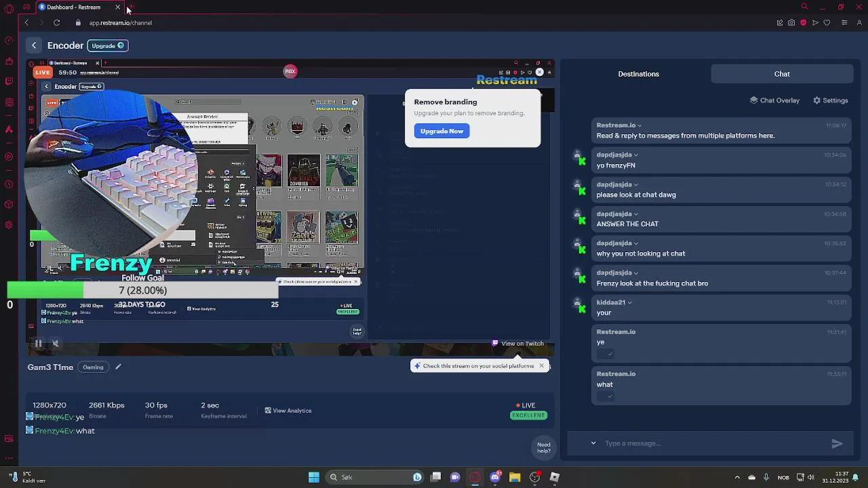Pause the stream preview playback
Screen dimensions: 868x488
click(x=39, y=344)
